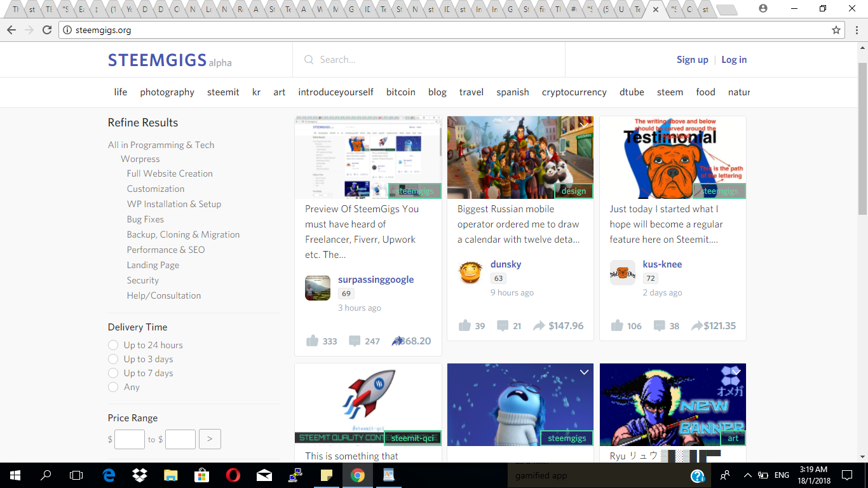The image size is (868, 488).
Task: Open the surpassinggoogle username link
Action: (376, 280)
